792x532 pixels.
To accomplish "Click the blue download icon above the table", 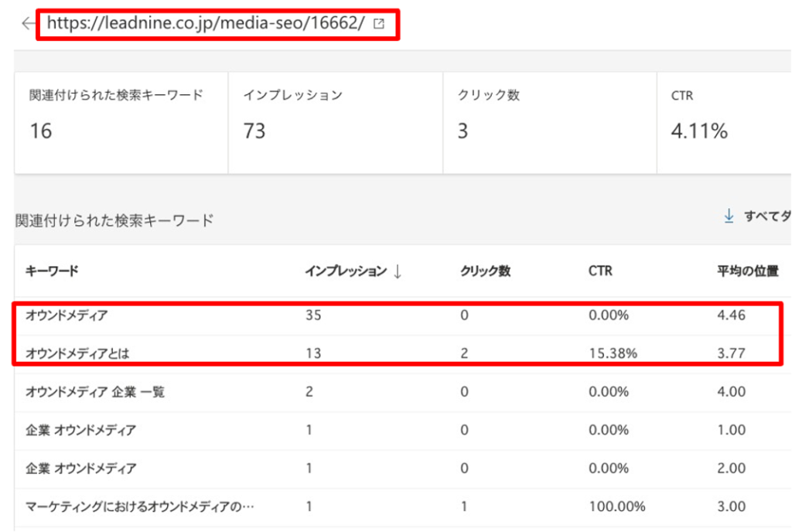I will 728,217.
